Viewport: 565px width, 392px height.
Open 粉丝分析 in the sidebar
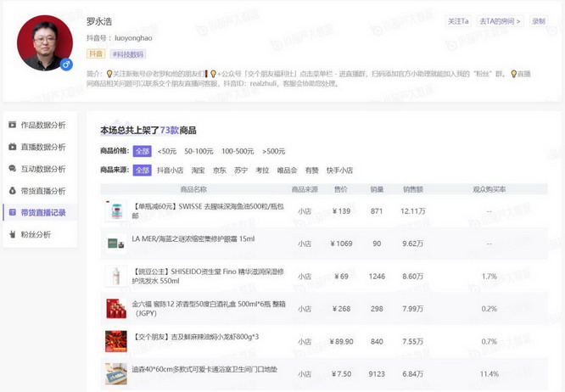click(37, 235)
